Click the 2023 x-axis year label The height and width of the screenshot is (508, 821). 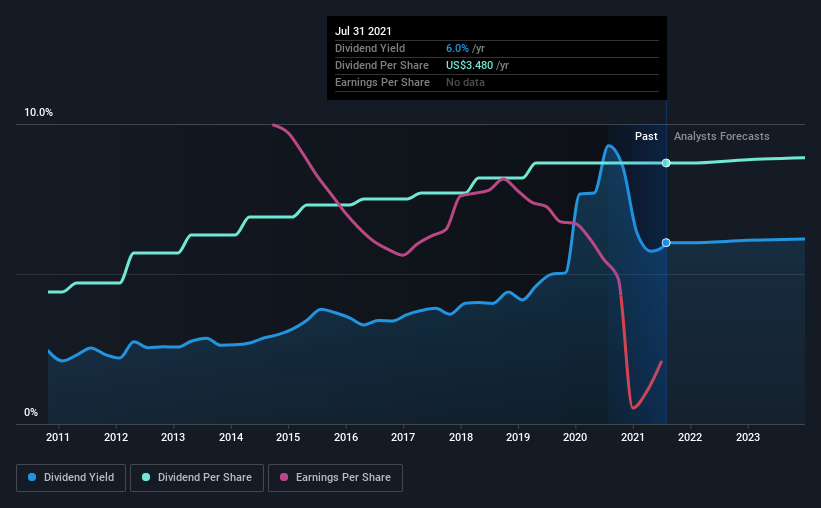(x=748, y=437)
